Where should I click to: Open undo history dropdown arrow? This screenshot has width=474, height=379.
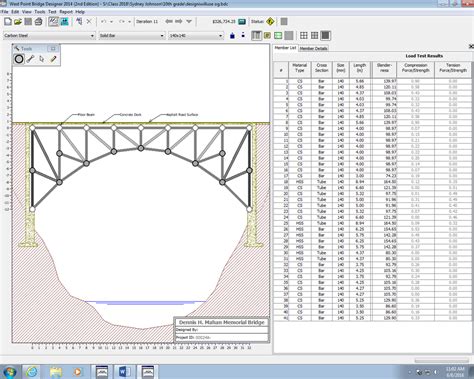pos(111,22)
